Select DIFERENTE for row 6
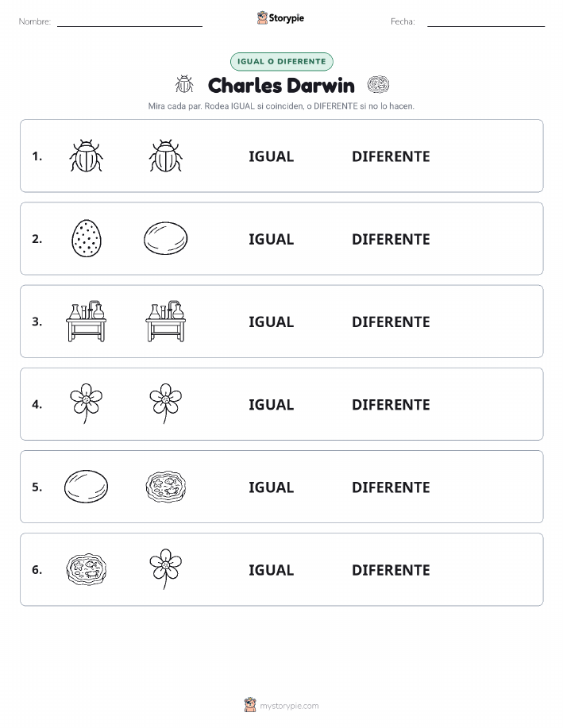This screenshot has width=563, height=728. (391, 570)
